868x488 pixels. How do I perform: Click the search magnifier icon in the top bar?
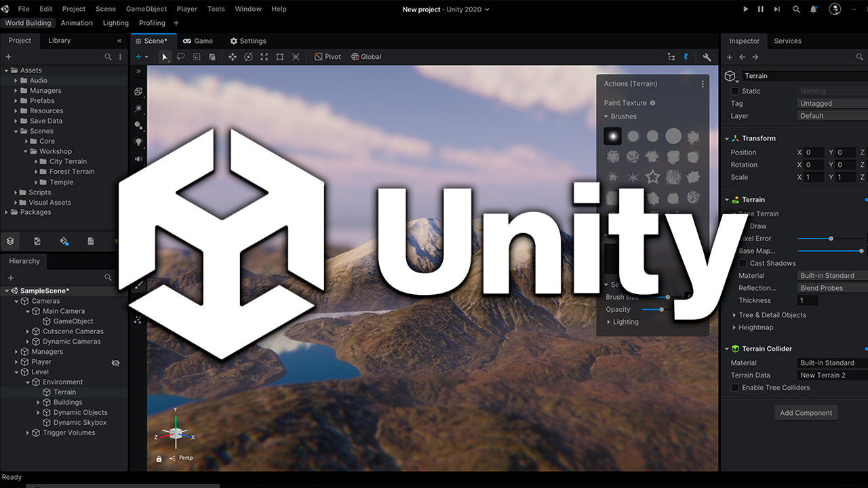click(797, 9)
